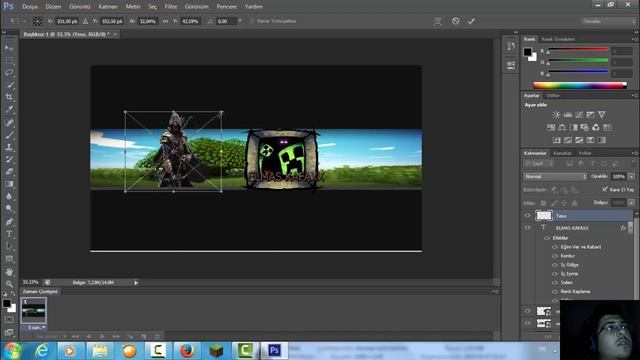
Task: Switch to the Kanallar tab
Action: [562, 153]
